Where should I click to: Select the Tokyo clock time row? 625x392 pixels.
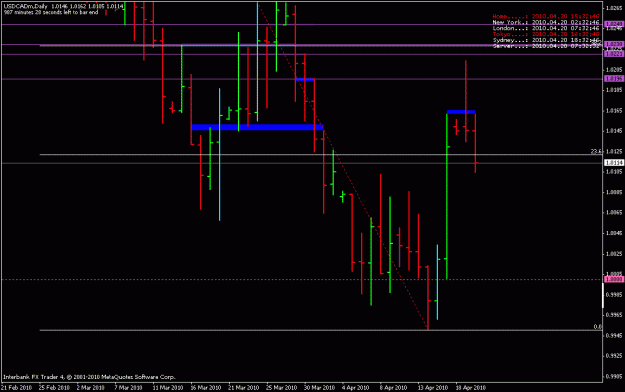click(x=546, y=34)
